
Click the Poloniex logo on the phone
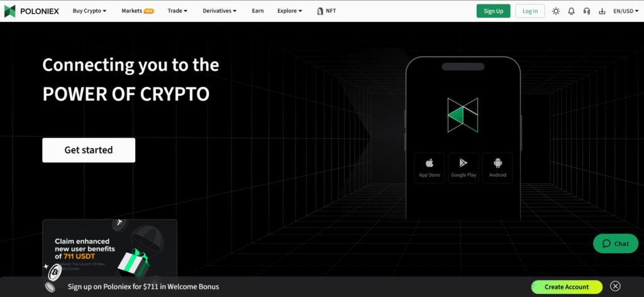(463, 115)
